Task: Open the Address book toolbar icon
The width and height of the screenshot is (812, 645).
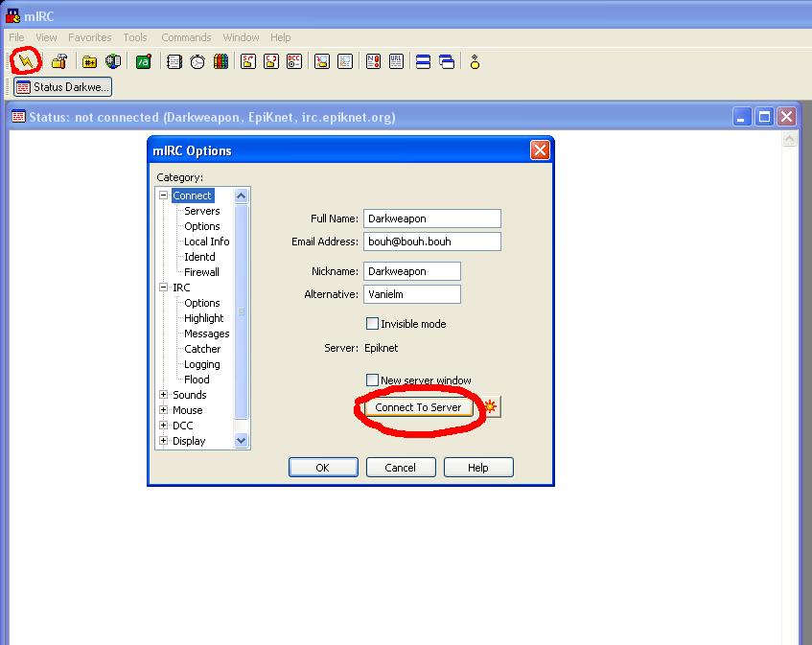Action: click(174, 61)
